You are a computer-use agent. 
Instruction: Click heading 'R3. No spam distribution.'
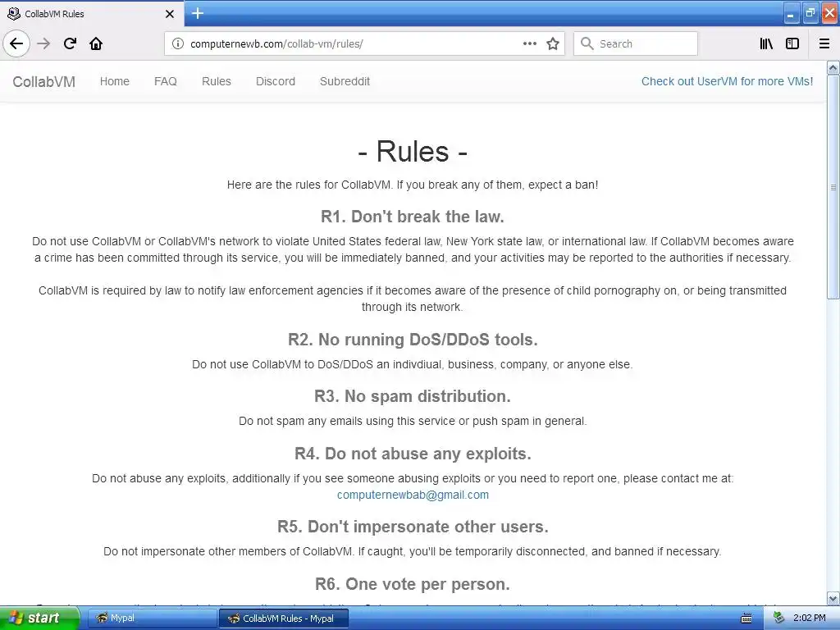point(413,396)
